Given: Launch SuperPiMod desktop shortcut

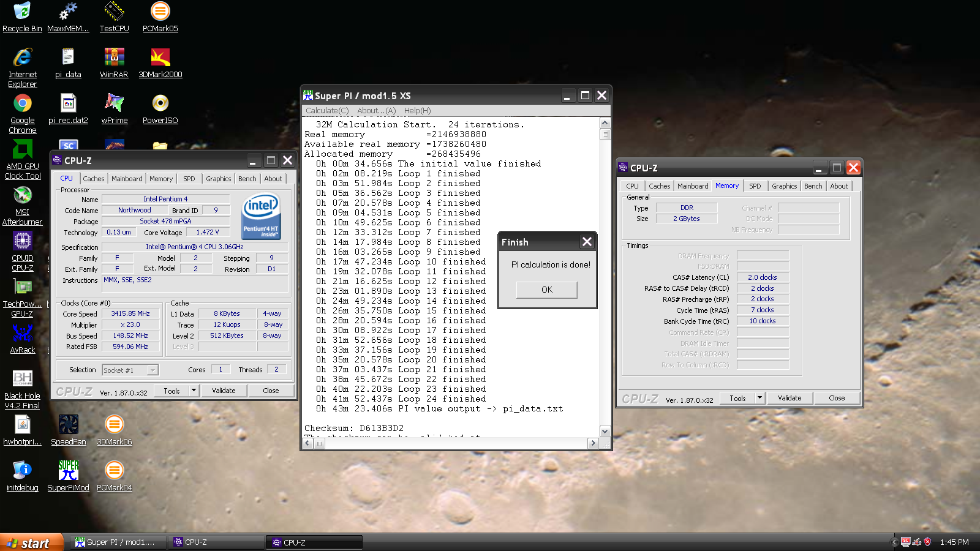Looking at the screenshot, I should point(68,477).
